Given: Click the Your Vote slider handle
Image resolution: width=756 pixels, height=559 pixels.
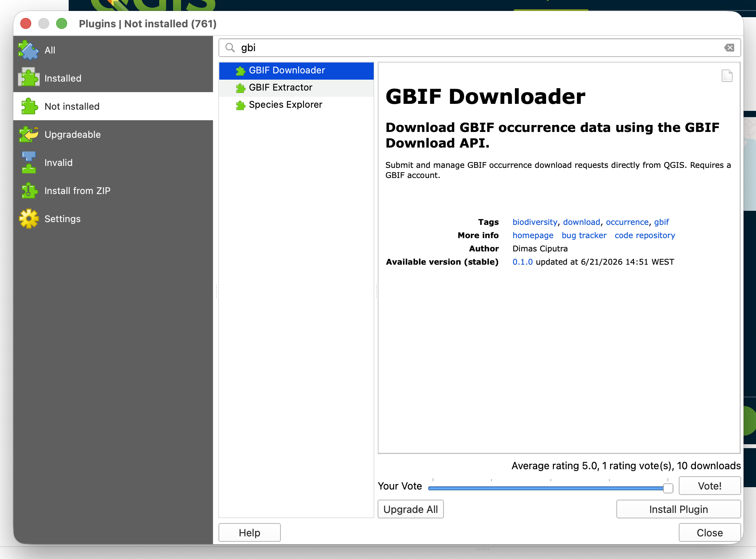Looking at the screenshot, I should point(668,488).
